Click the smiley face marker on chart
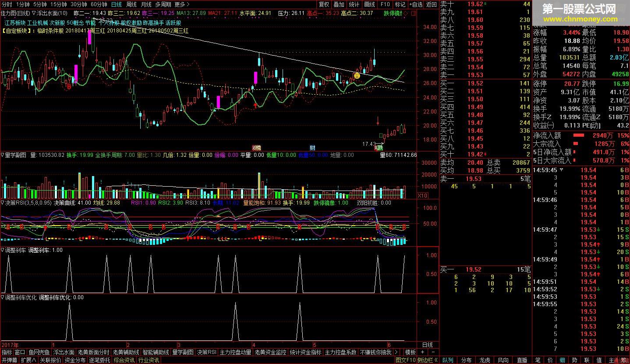The image size is (630, 364). (x=357, y=76)
